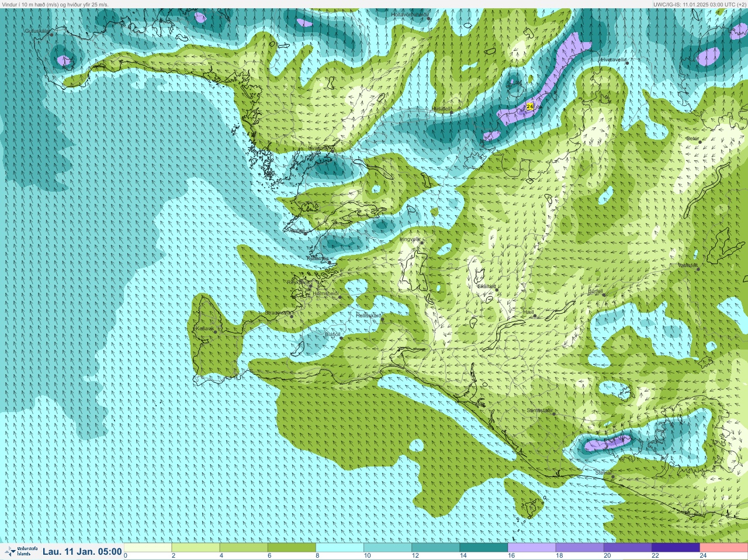
Task: Click the Bláfjöll station label
Action: [x=332, y=334]
